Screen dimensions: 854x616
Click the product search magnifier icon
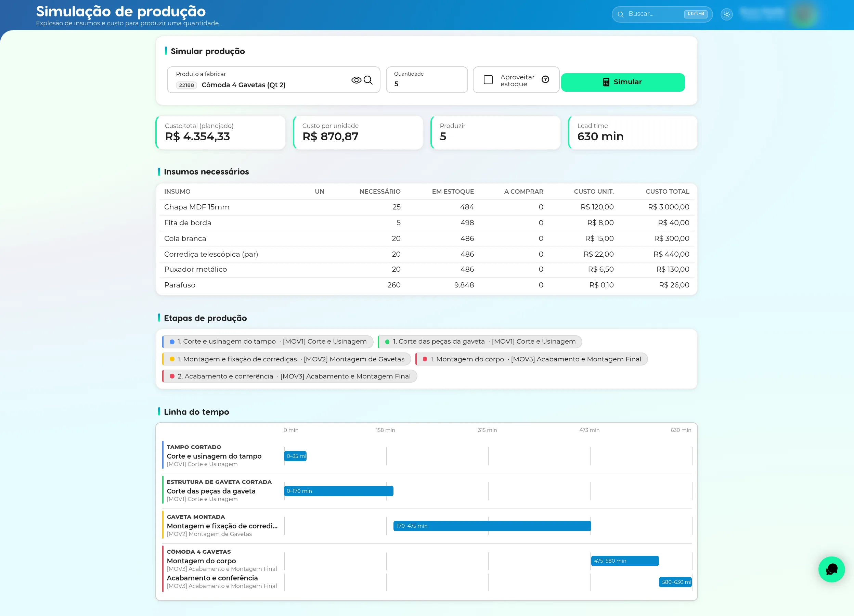pos(368,80)
